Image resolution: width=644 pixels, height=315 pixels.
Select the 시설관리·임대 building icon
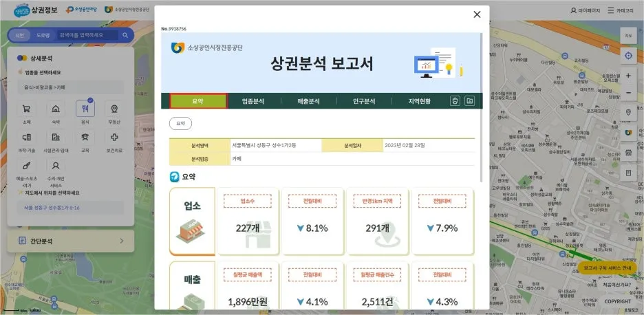tap(56, 137)
